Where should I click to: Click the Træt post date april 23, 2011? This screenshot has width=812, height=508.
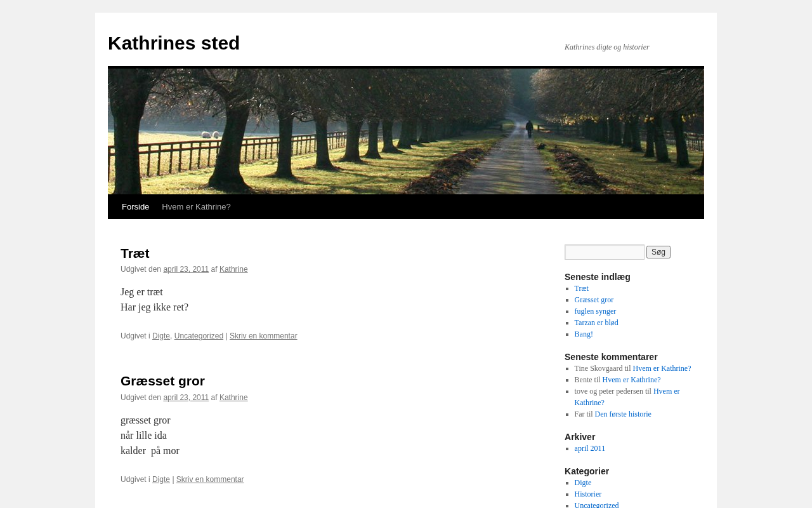186,269
